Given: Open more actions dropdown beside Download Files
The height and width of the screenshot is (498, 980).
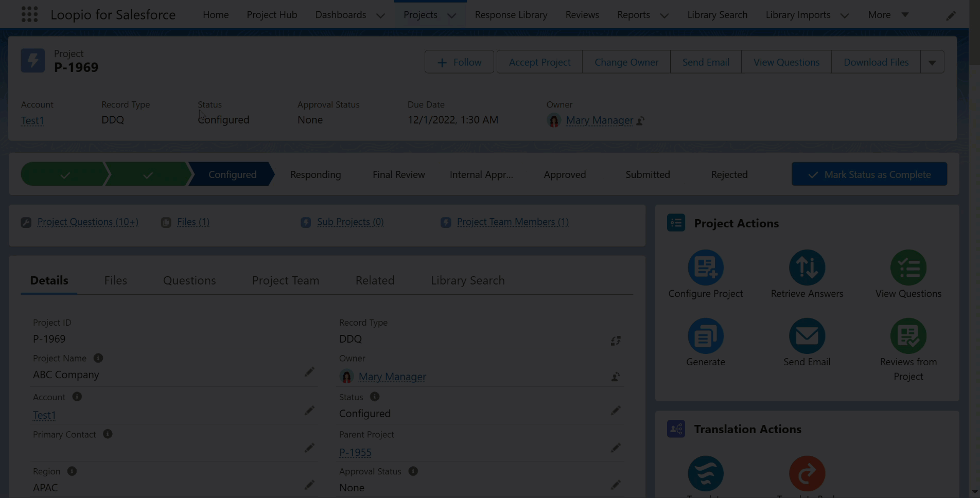Looking at the screenshot, I should 932,62.
